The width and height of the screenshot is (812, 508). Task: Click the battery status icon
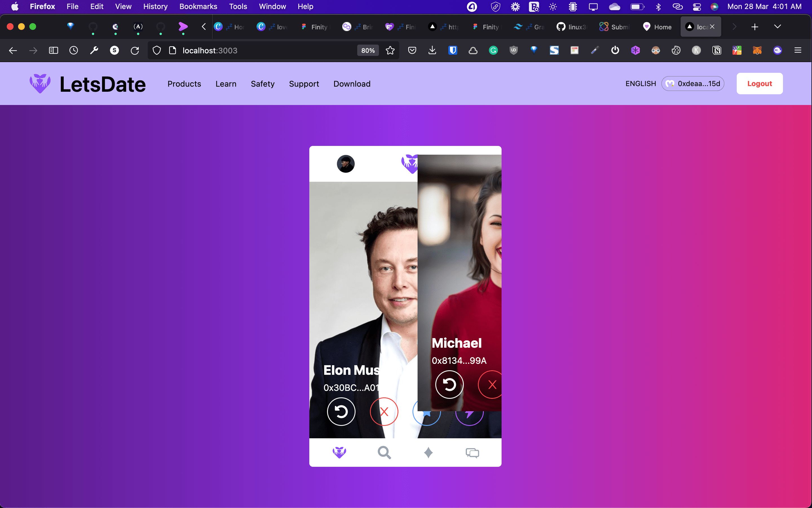pyautogui.click(x=637, y=7)
